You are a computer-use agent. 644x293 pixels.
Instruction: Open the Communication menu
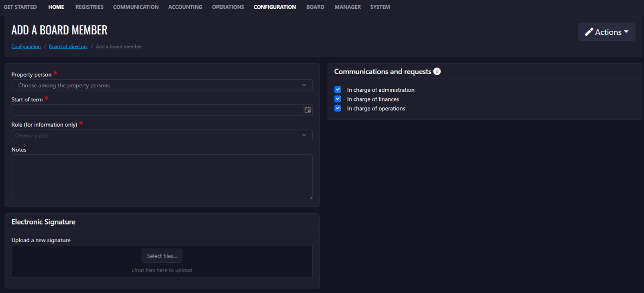click(x=136, y=7)
